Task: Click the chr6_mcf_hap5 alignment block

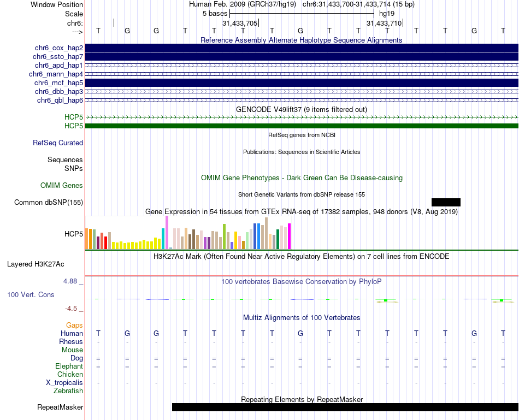Action: [302, 82]
